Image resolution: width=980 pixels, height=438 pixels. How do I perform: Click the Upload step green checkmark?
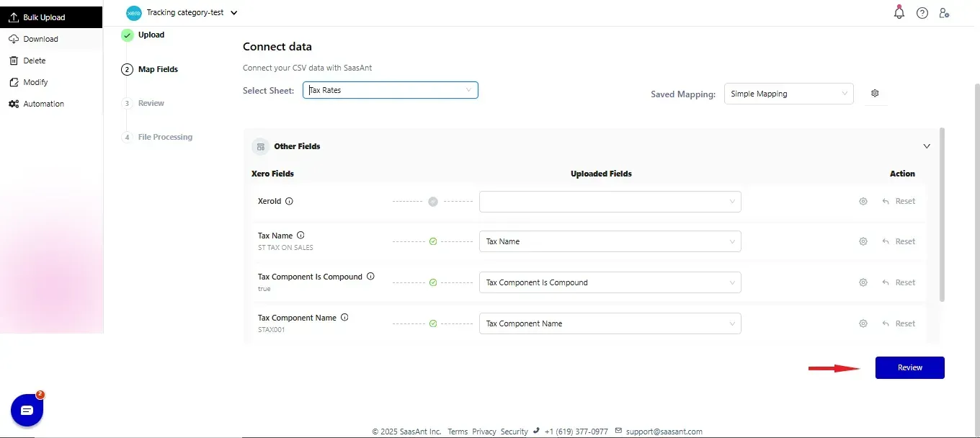[128, 35]
